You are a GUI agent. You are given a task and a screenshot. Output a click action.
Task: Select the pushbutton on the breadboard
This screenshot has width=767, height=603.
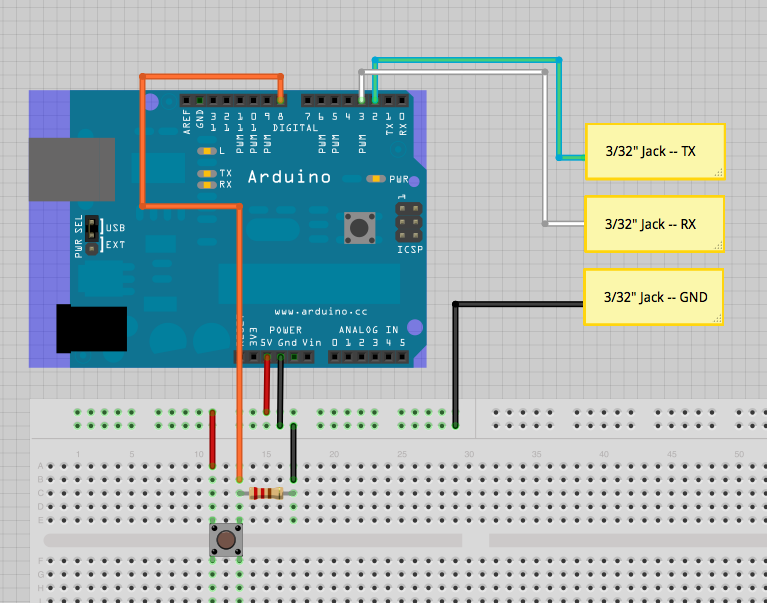226,539
